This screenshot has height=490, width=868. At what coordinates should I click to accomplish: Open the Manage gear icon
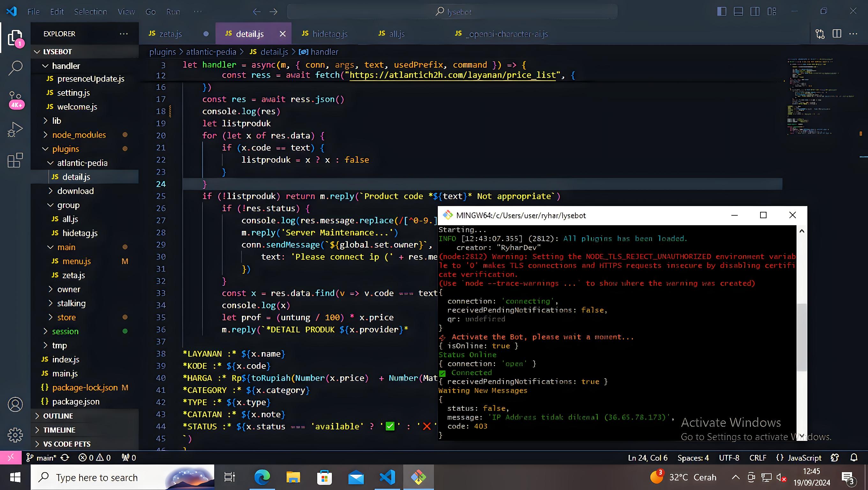tap(15, 435)
